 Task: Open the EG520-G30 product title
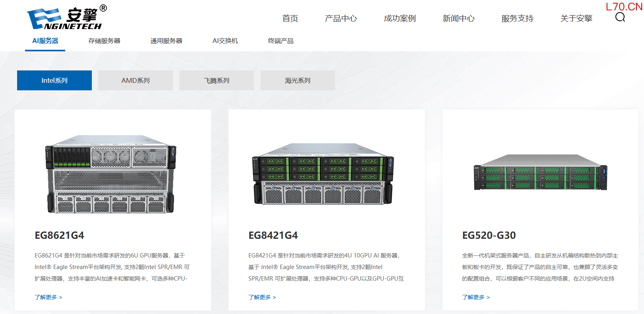coord(489,235)
